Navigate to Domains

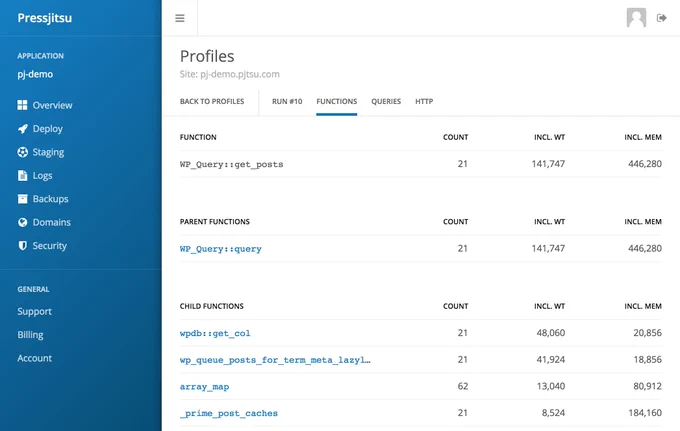tap(52, 222)
